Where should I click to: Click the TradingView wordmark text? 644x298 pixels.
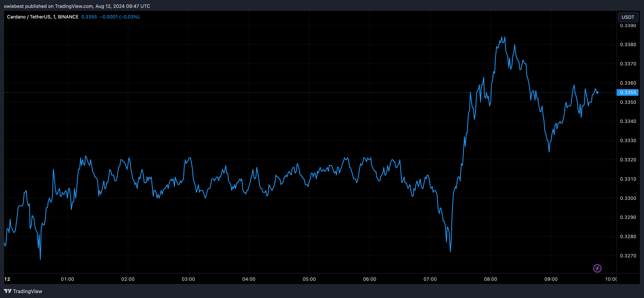click(x=27, y=291)
